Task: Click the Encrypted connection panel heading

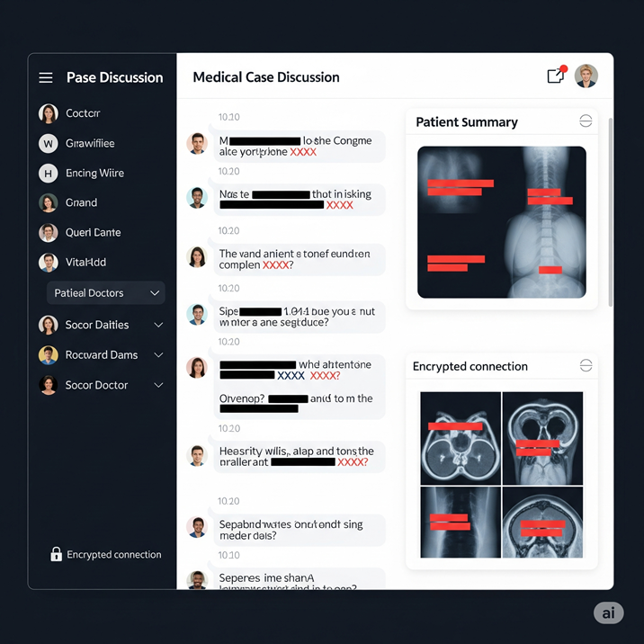Action: (x=470, y=366)
